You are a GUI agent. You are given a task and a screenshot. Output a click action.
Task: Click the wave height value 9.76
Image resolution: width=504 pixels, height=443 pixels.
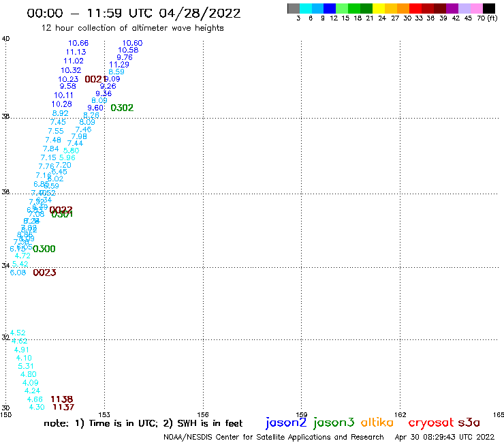[x=125, y=57]
